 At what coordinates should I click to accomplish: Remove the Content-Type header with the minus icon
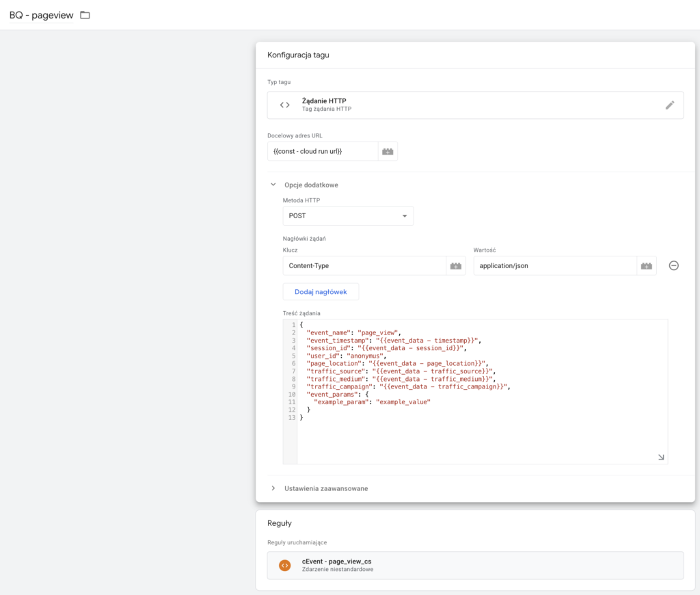pos(673,266)
